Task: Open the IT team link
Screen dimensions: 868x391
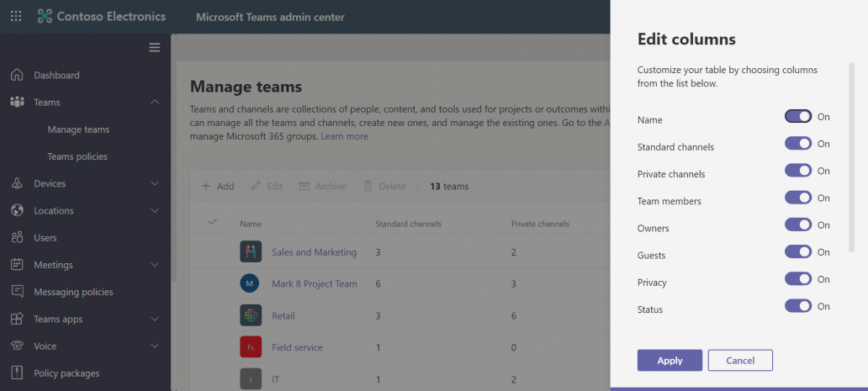Action: (275, 379)
